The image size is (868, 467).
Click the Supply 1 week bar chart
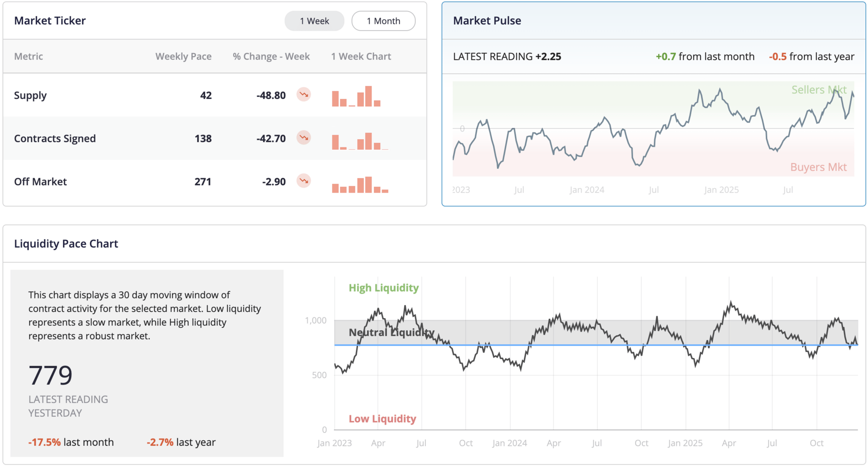pos(356,96)
